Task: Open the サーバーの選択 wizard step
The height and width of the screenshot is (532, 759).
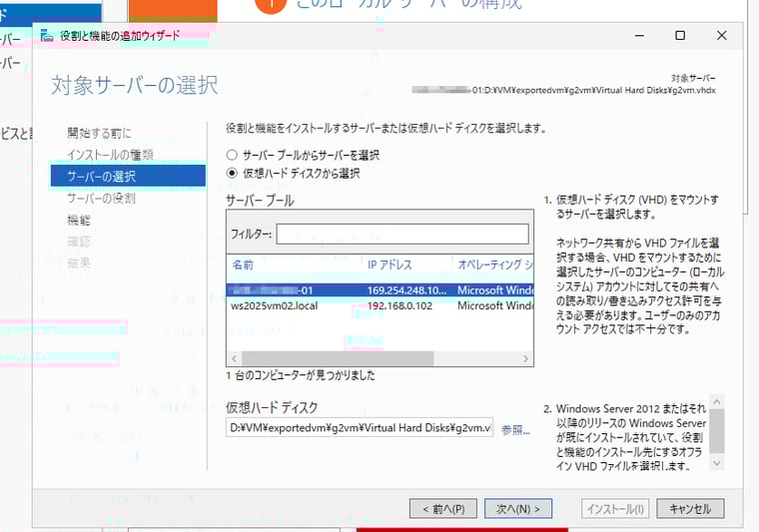Action: (x=128, y=176)
